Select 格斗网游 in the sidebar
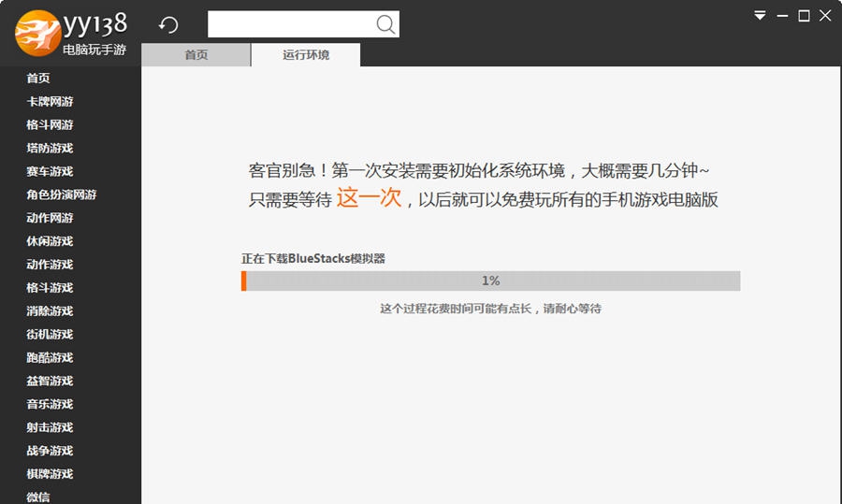 click(x=50, y=124)
